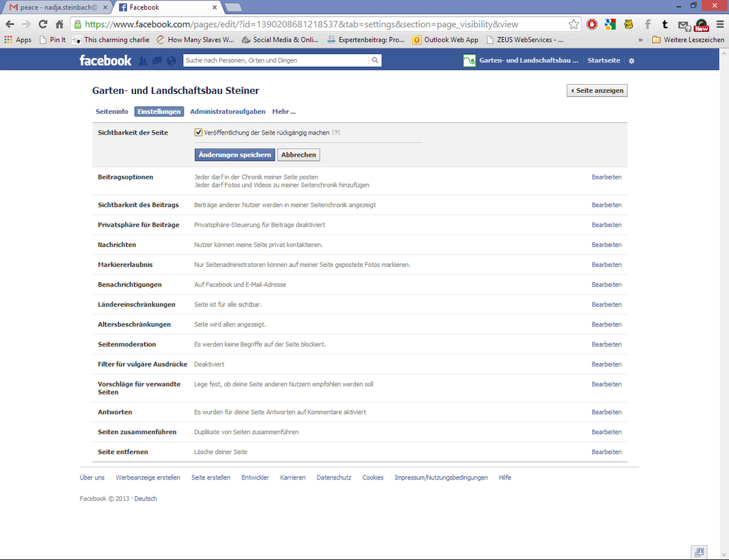Click the 'Seite anzeigen' button
The height and width of the screenshot is (560, 729).
click(597, 90)
